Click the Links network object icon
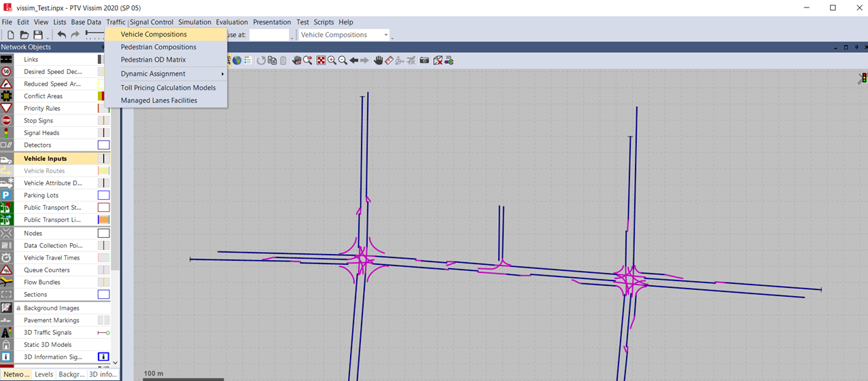 tap(7, 60)
